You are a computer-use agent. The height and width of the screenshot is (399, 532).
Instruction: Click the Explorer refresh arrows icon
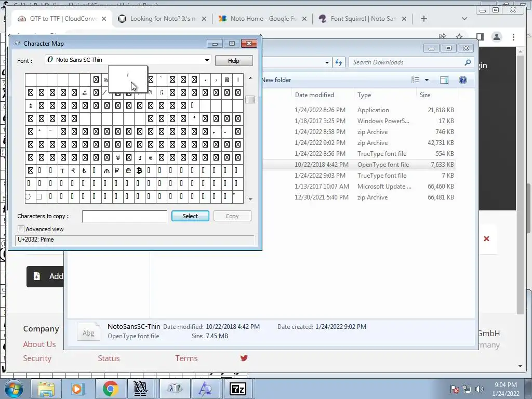tap(339, 62)
